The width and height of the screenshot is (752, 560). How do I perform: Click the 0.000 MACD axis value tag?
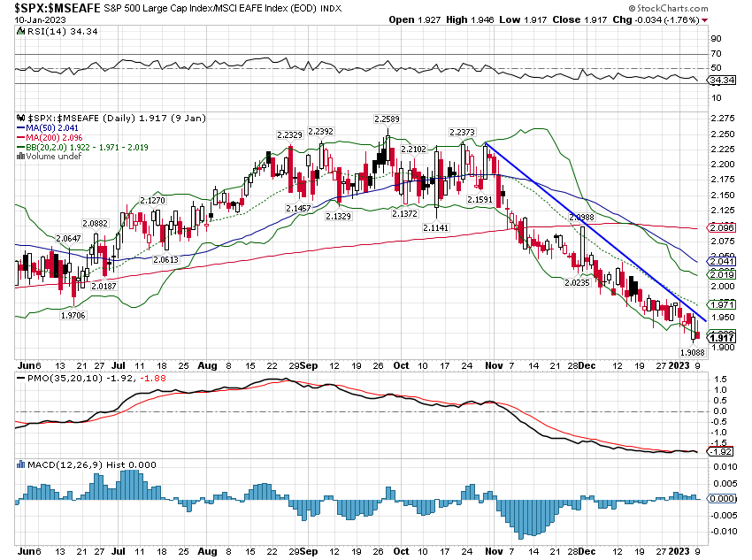coord(722,499)
